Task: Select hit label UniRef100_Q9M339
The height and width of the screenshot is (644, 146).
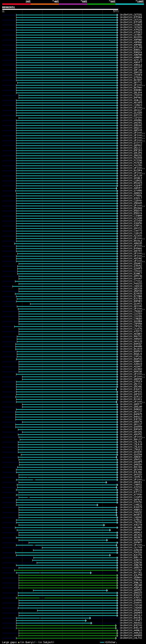Action: tap(131, 73)
